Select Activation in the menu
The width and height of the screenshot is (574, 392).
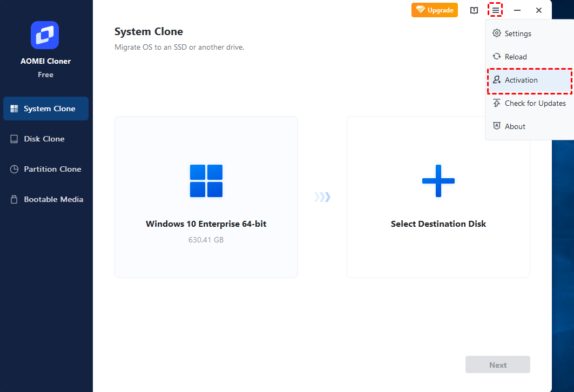(529, 80)
